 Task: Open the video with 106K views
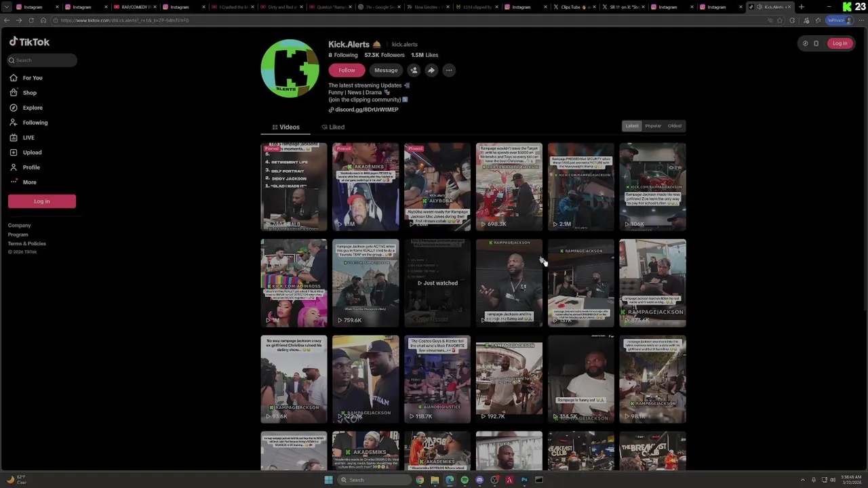click(653, 186)
